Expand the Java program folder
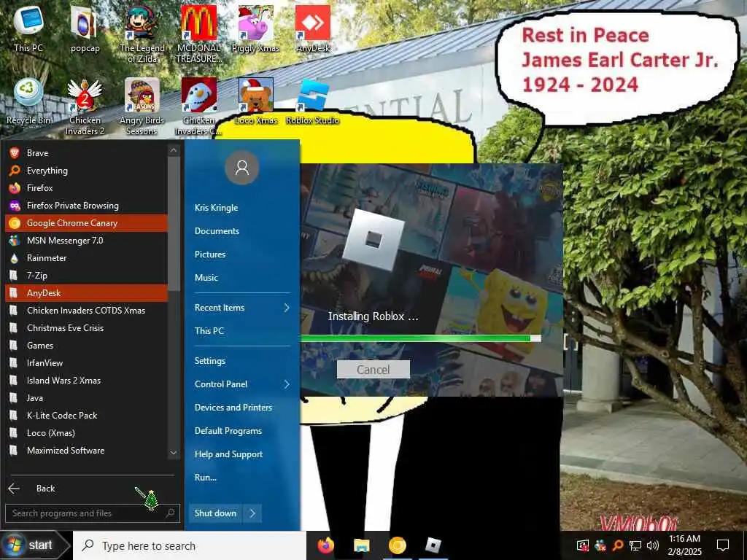Screen dimensions: 747x560 click(86, 398)
